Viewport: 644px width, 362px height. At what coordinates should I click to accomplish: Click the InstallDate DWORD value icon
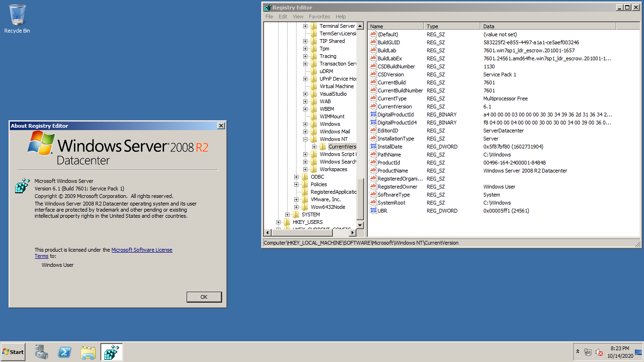[x=373, y=147]
